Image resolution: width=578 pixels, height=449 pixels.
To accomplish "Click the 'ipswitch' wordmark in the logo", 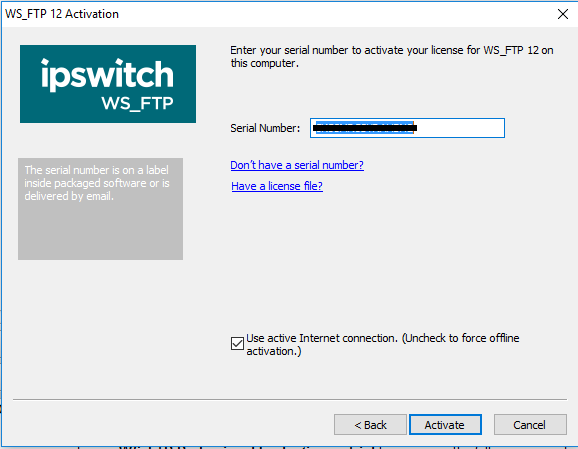I will click(x=107, y=74).
